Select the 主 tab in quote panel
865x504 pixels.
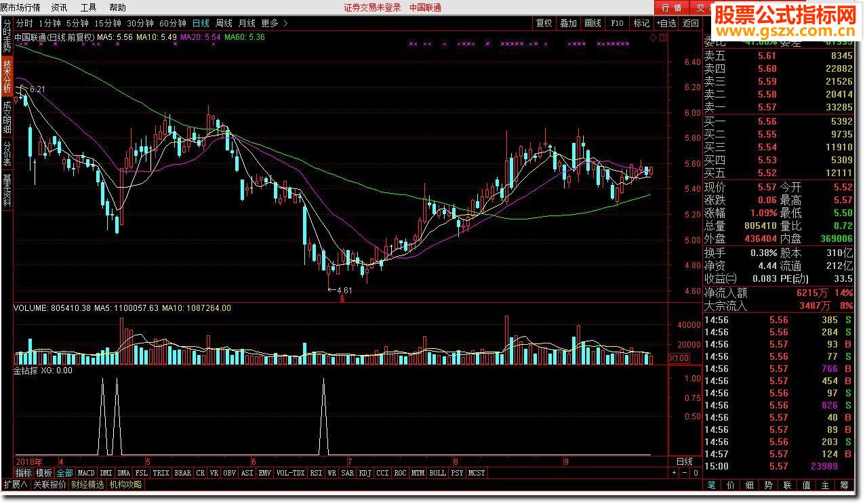(x=826, y=485)
